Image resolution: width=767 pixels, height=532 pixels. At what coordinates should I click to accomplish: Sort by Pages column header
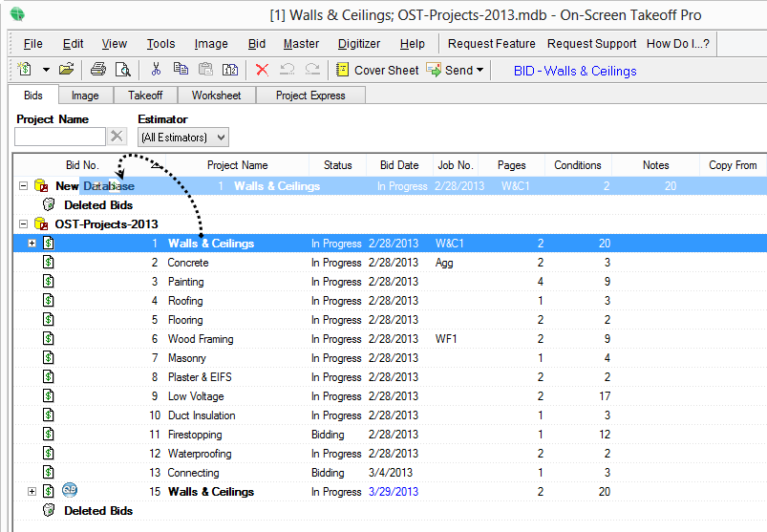(511, 165)
